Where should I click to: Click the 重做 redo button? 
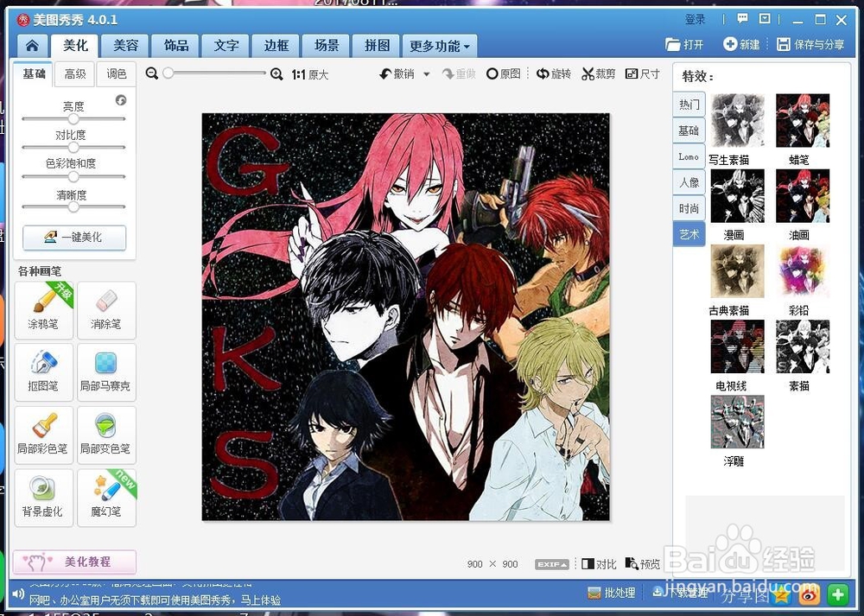[459, 73]
